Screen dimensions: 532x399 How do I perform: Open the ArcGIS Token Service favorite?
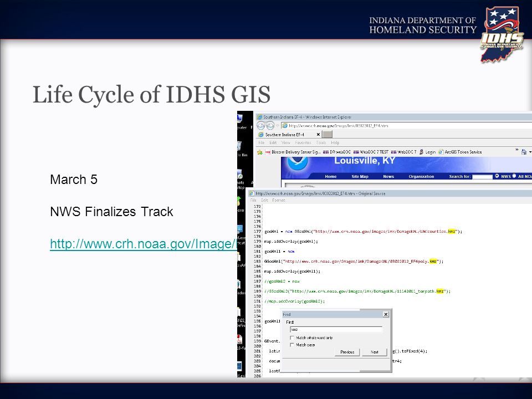pyautogui.click(x=460, y=152)
